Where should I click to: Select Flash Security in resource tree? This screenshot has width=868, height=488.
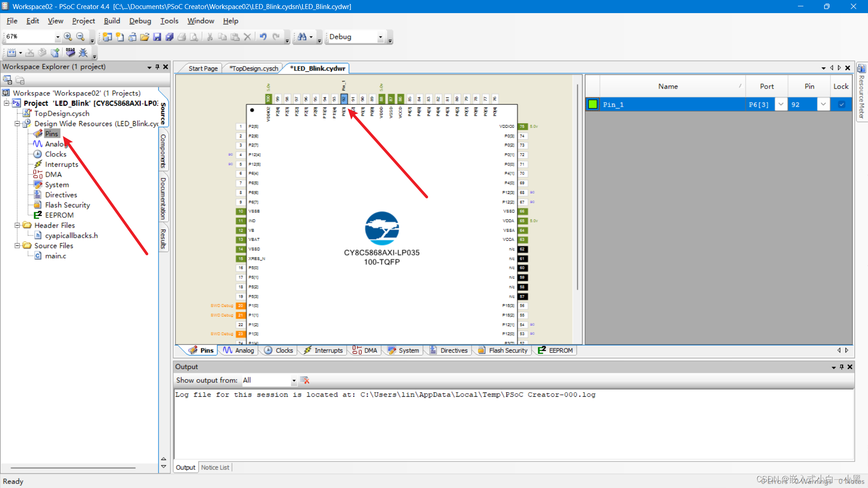(x=67, y=205)
